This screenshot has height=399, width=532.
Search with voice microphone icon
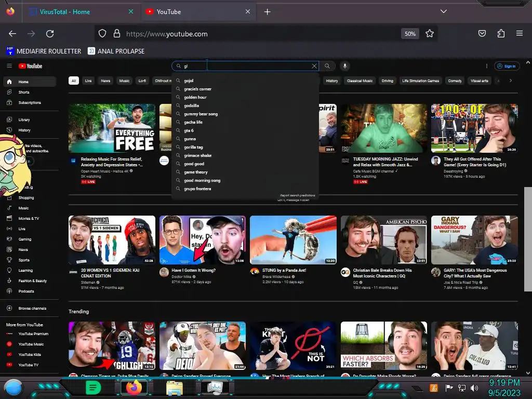point(345,66)
